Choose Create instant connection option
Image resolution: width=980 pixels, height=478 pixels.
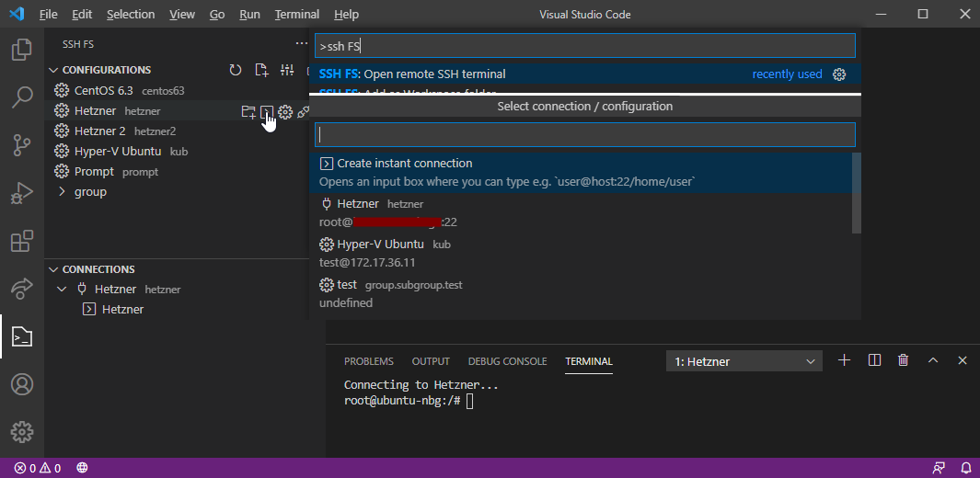coord(582,173)
